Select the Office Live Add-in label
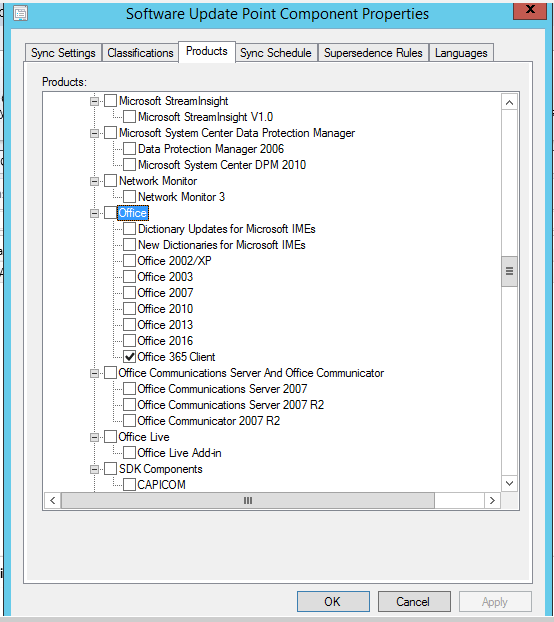The width and height of the screenshot is (554, 622). [179, 453]
